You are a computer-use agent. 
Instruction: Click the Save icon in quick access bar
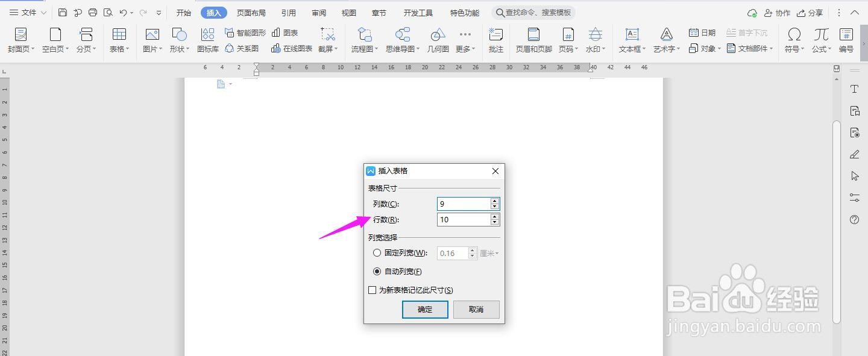(63, 13)
